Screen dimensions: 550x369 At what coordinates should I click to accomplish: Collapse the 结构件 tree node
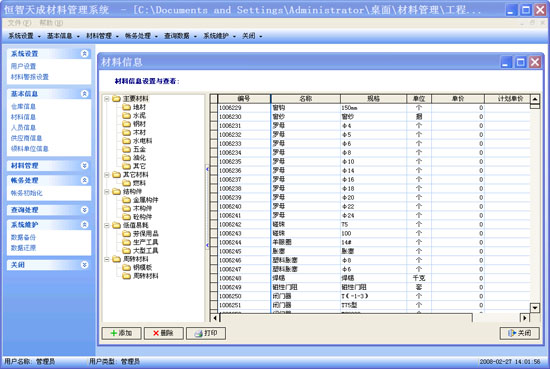(x=107, y=192)
